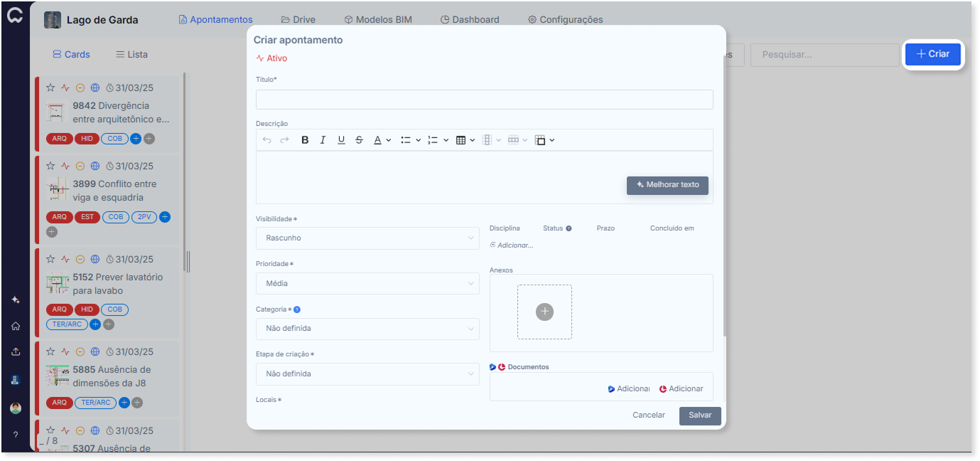This screenshot has width=980, height=461.
Task: Click the Pesquisar search field
Action: (825, 54)
